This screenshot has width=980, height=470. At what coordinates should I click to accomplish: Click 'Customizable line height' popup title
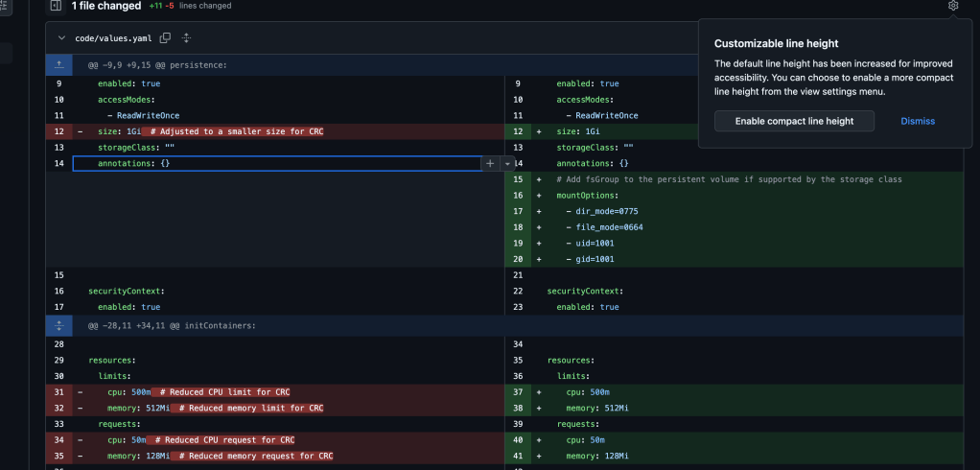[x=777, y=44]
